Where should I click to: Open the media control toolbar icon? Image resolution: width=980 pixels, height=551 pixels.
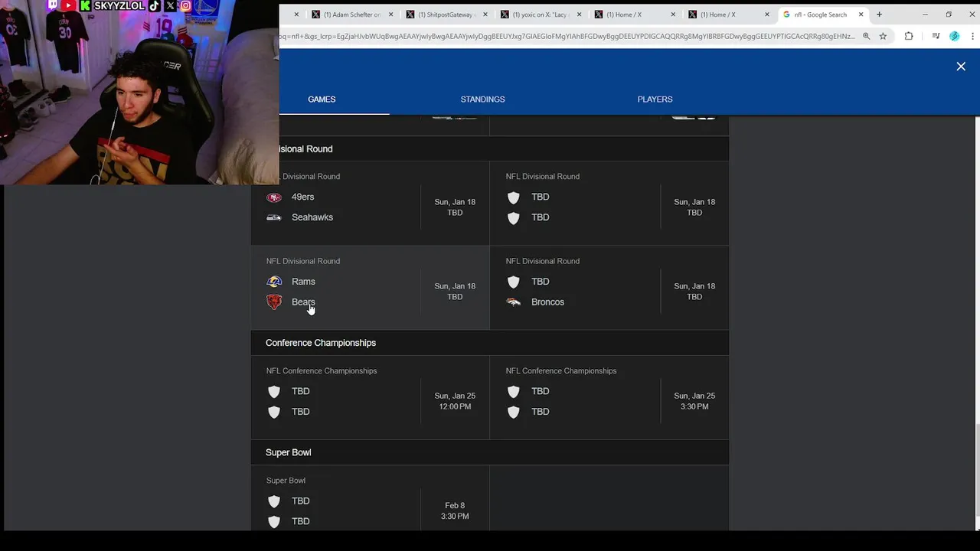coord(936,36)
